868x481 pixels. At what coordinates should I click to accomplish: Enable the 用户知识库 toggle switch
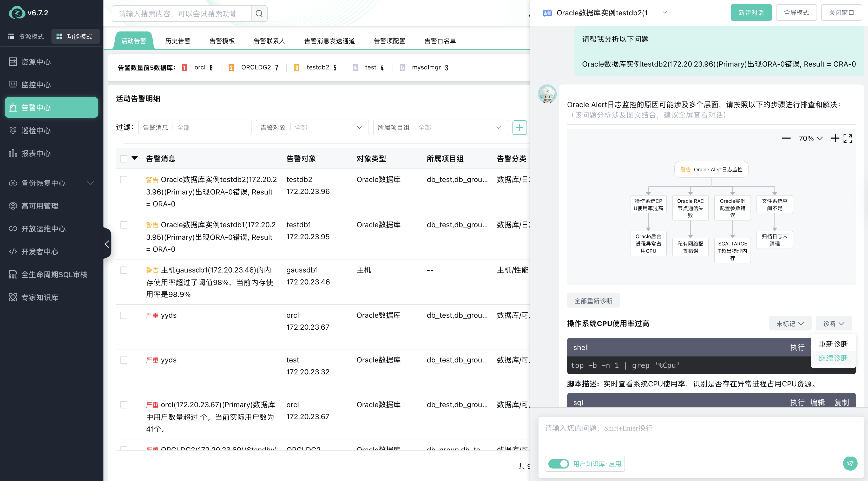[558, 464]
